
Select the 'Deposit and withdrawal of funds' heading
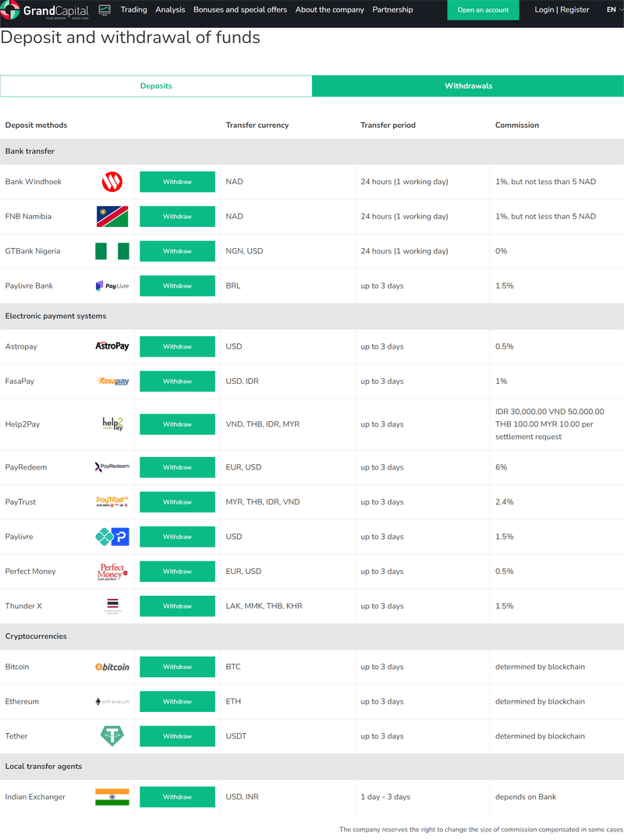[x=130, y=37]
